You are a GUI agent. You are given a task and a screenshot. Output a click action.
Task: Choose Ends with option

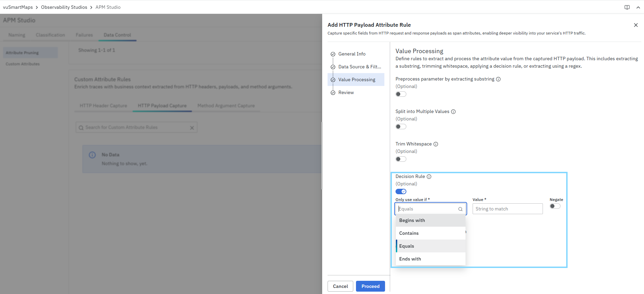click(x=431, y=259)
